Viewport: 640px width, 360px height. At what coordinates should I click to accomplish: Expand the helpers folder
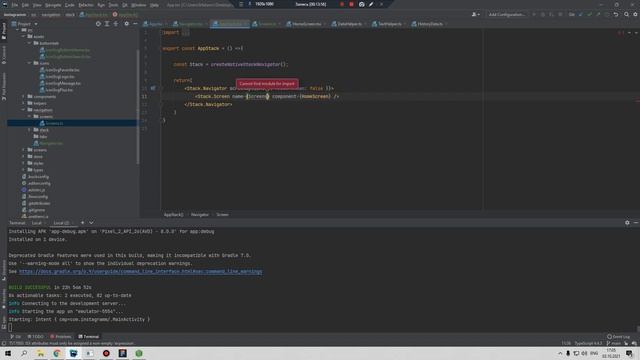coord(24,103)
